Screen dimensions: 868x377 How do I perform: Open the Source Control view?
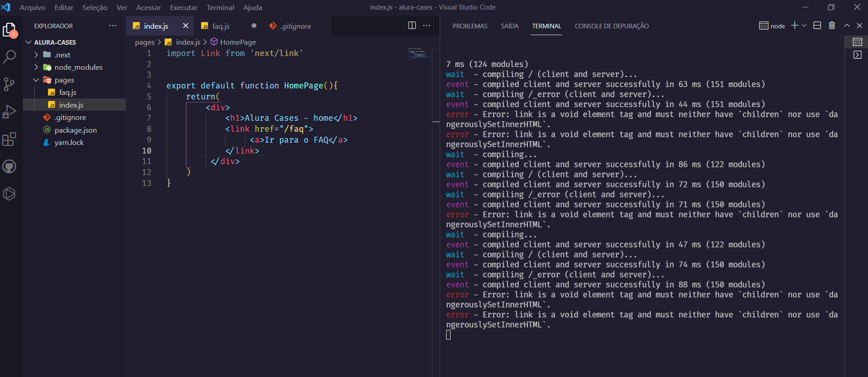pos(9,84)
